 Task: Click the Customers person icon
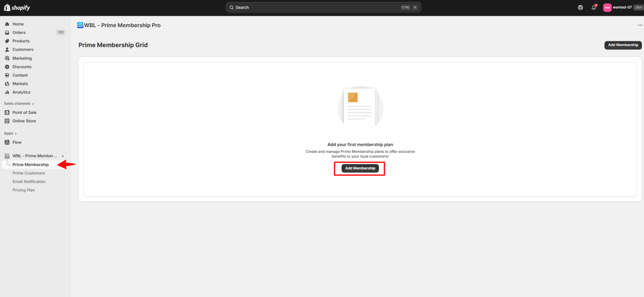tap(7, 49)
